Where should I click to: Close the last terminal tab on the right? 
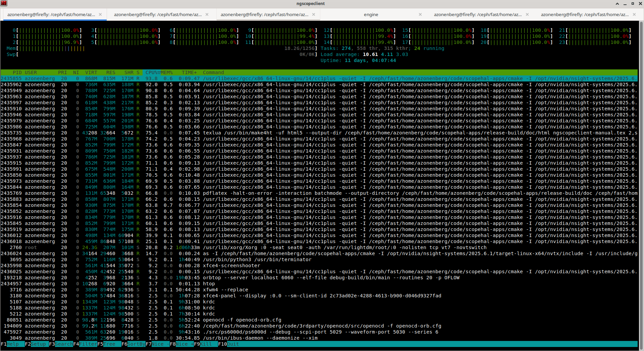634,14
